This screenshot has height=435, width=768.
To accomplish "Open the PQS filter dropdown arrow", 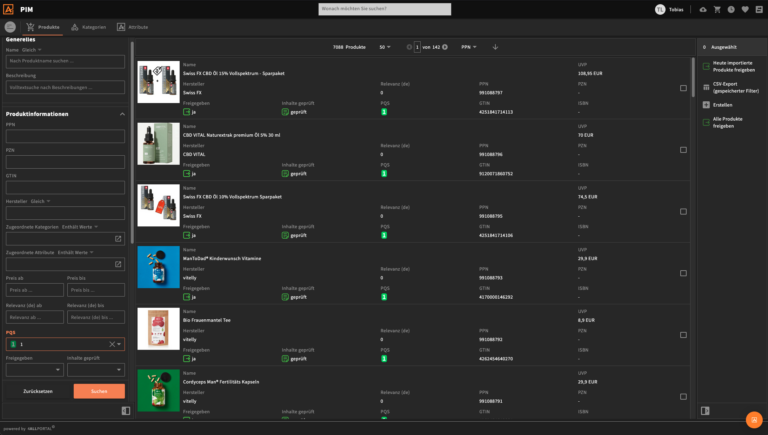I will pos(119,344).
